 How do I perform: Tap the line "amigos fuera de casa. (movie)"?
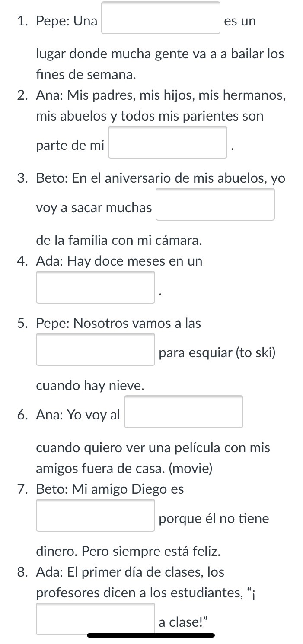point(124,468)
